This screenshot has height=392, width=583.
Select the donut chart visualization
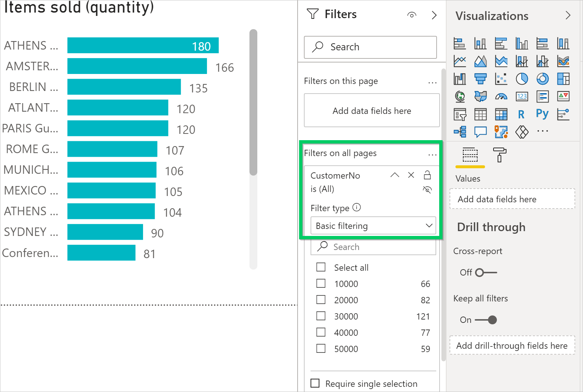(542, 79)
